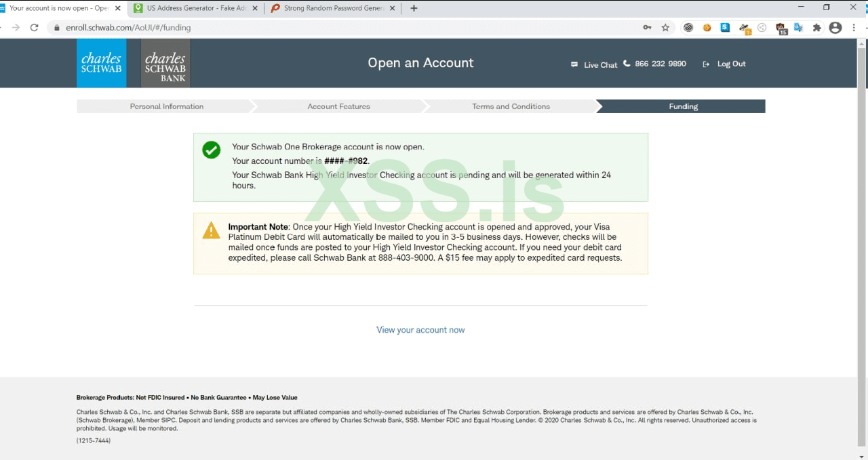Open Chrome's three-dot menu
Screen dimensions: 868x460
(x=855, y=28)
